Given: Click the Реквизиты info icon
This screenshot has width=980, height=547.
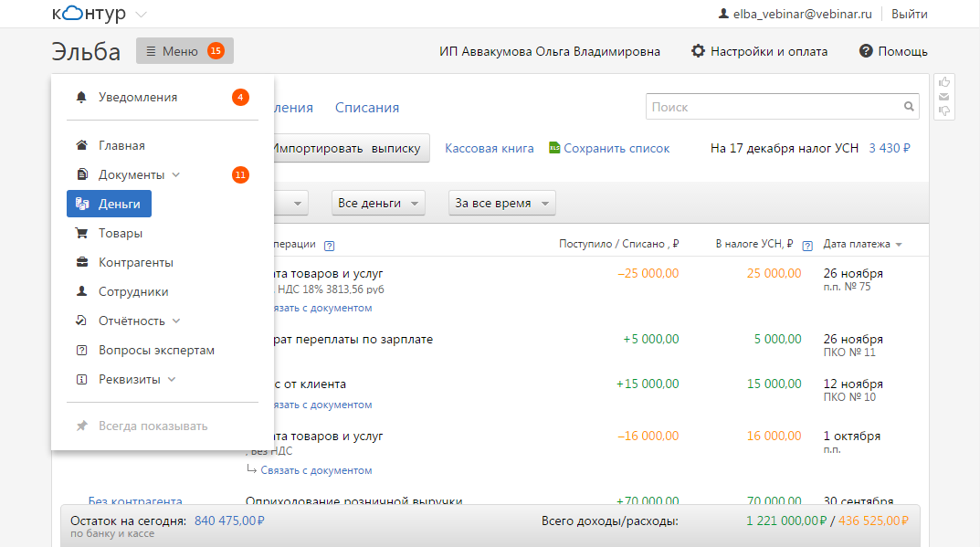Looking at the screenshot, I should pyautogui.click(x=82, y=380).
